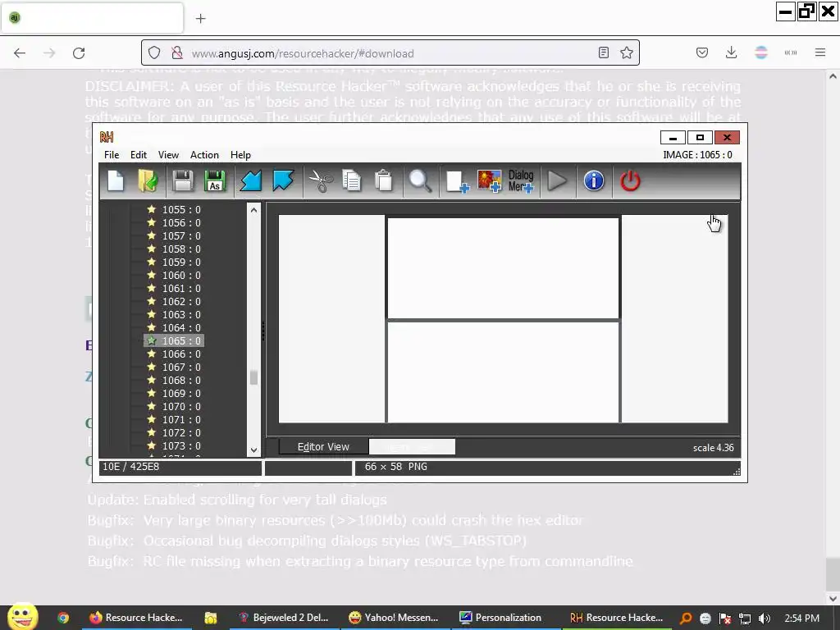
Task: Click the tree panel scrollbar thumb
Action: pyautogui.click(x=254, y=377)
